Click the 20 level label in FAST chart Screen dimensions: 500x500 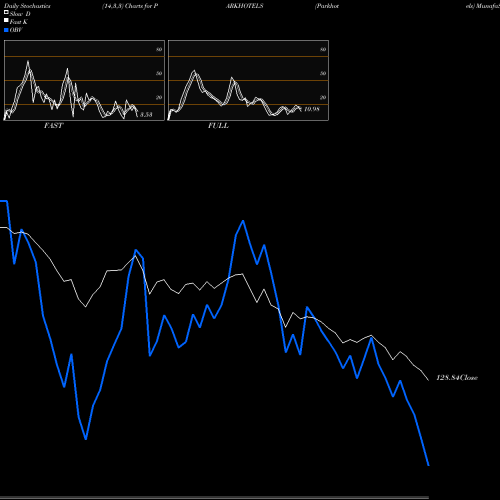(x=159, y=97)
